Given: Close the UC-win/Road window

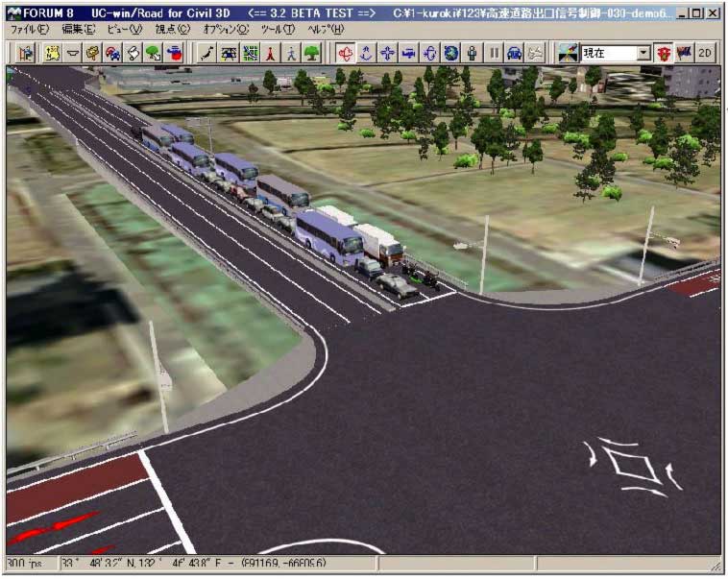Looking at the screenshot, I should [713, 13].
